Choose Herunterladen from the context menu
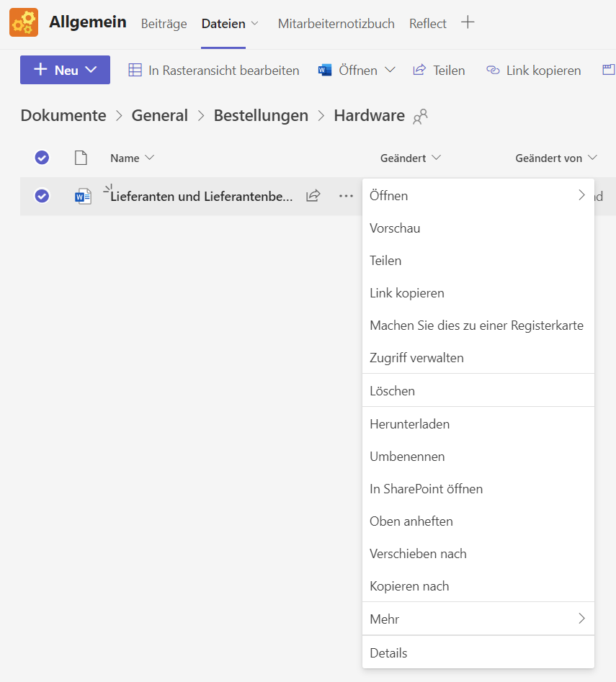 (409, 424)
